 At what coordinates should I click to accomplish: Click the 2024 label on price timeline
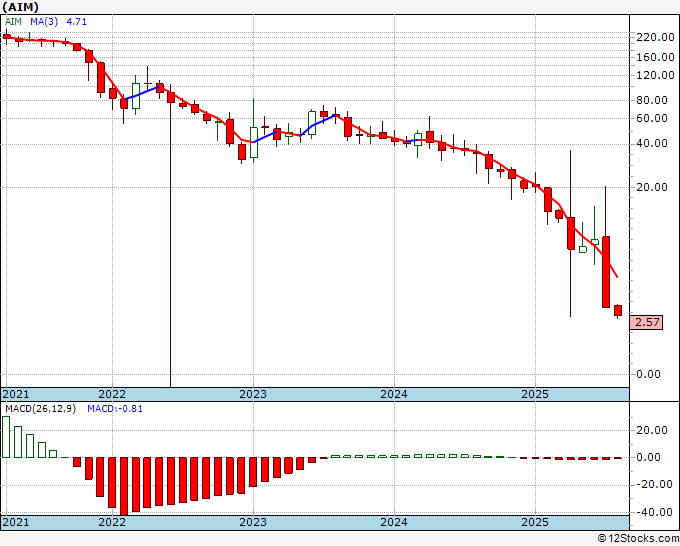click(x=394, y=394)
